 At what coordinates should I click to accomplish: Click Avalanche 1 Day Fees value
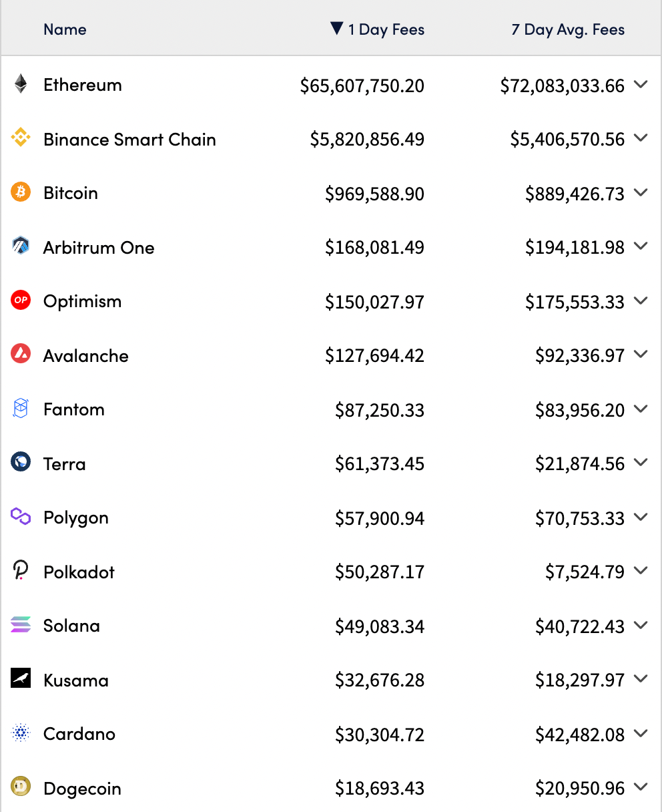point(374,355)
